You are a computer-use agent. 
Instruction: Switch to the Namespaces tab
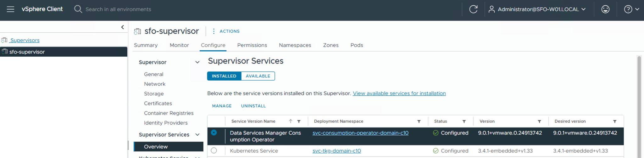tap(295, 45)
